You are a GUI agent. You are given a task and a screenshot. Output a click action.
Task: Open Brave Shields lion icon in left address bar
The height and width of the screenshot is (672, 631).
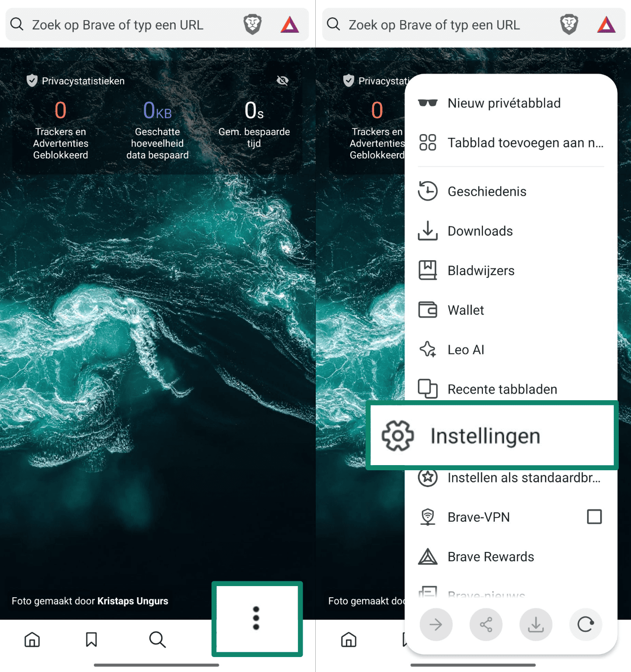click(x=253, y=25)
